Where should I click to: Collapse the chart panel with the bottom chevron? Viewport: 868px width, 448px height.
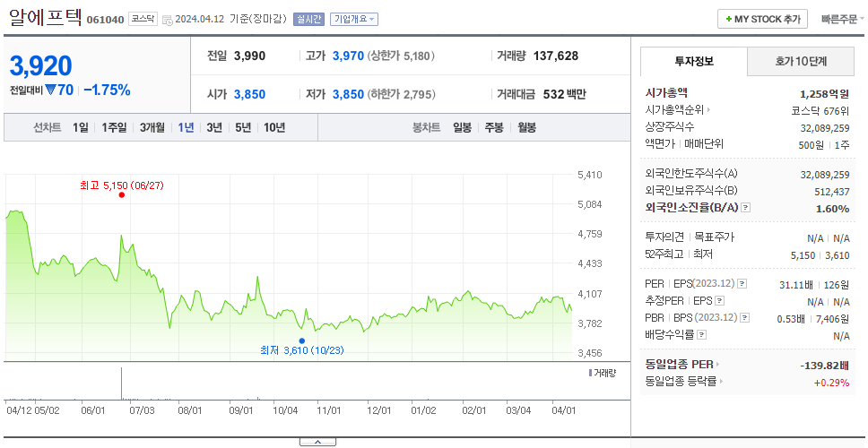coord(317,442)
